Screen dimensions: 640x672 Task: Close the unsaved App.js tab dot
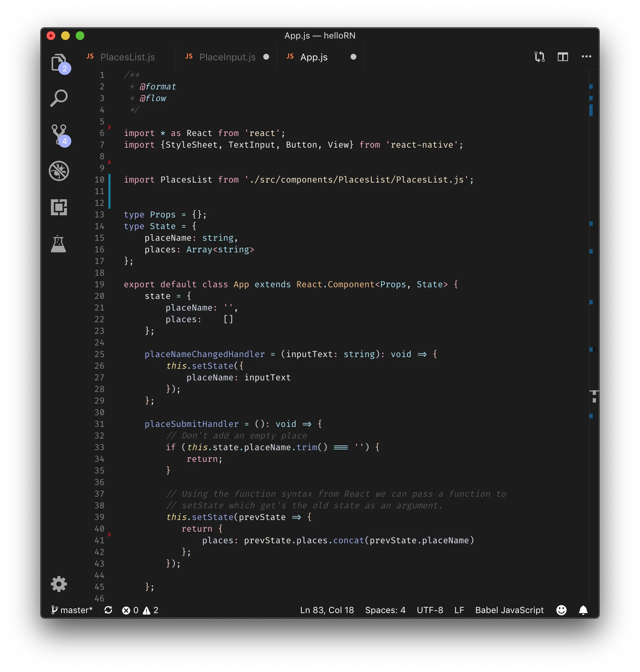coord(353,57)
